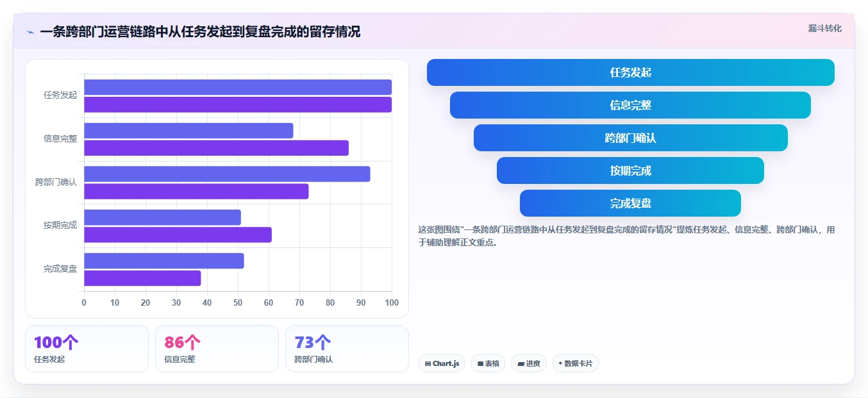Click the indigo bar for 任务发起 in chart

coord(238,87)
